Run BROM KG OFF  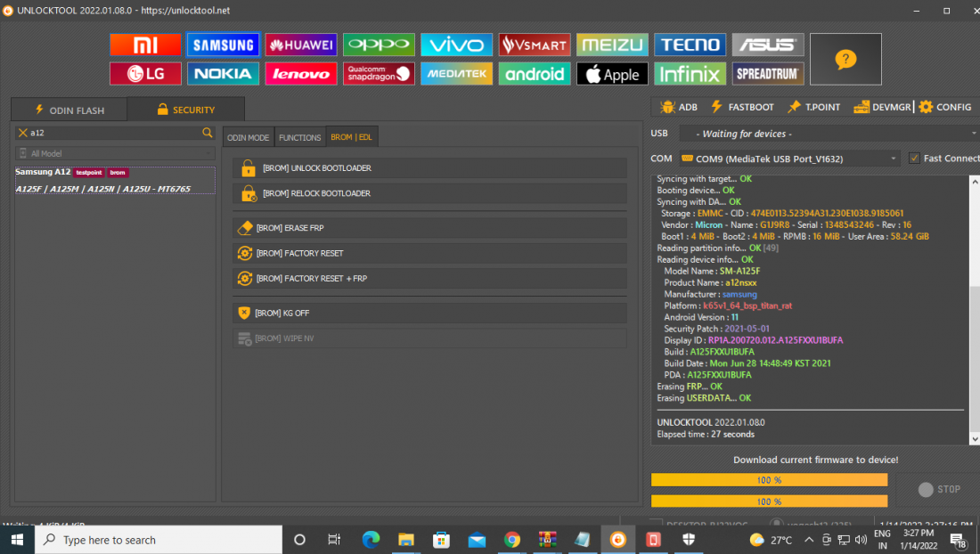(430, 313)
